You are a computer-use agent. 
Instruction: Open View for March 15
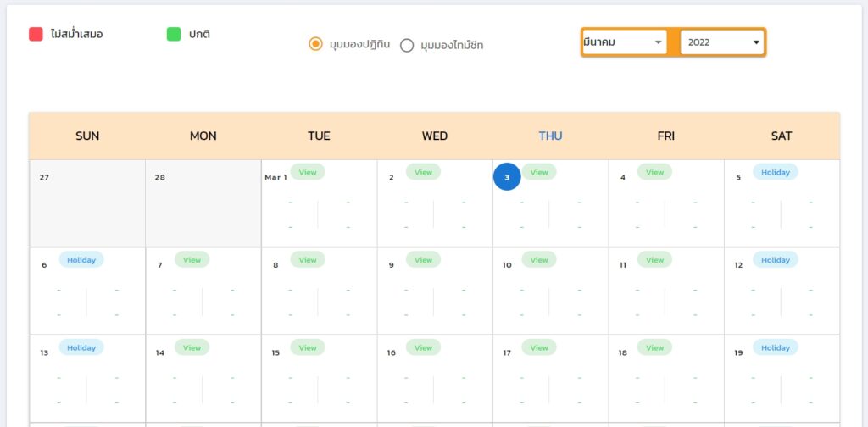pos(308,347)
